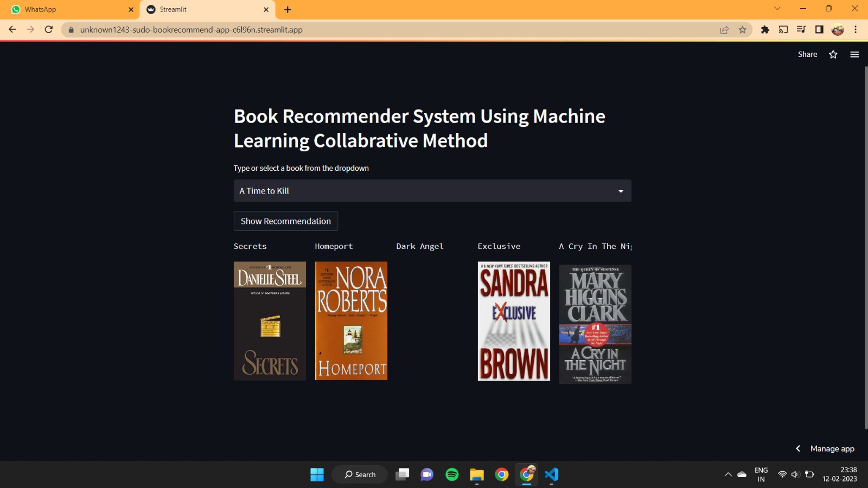Click the browser forward arrow
Image resolution: width=868 pixels, height=488 pixels.
30,30
